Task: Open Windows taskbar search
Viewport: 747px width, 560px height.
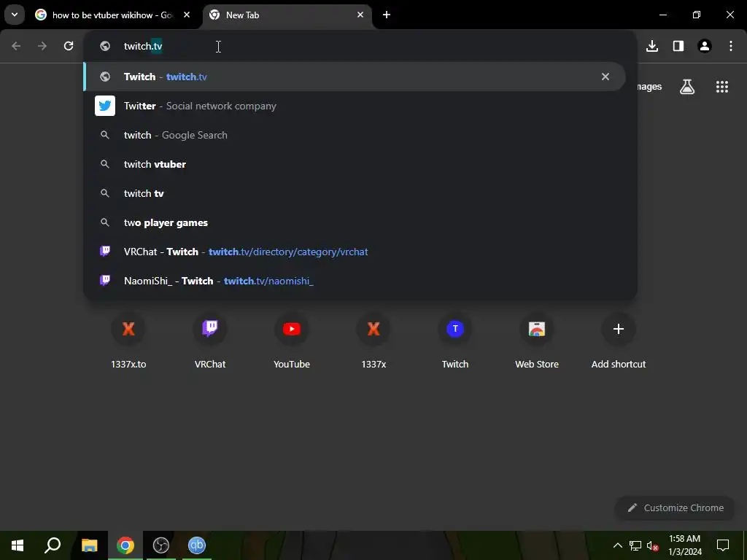Action: point(53,545)
